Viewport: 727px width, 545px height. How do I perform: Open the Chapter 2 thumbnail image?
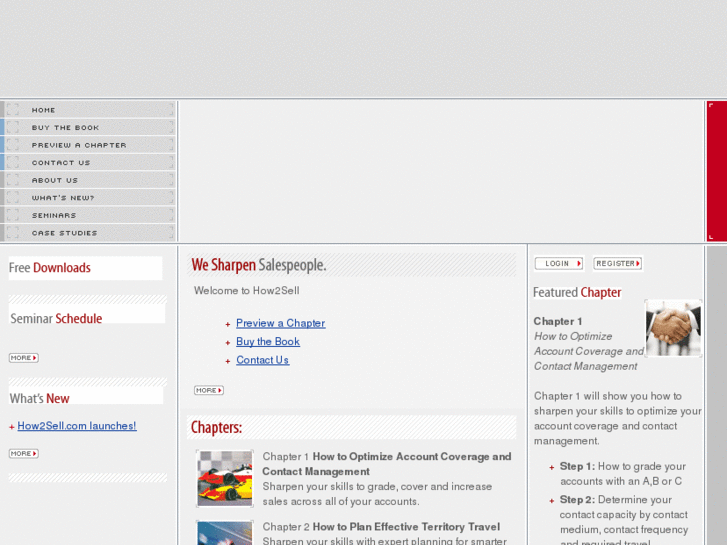225,532
